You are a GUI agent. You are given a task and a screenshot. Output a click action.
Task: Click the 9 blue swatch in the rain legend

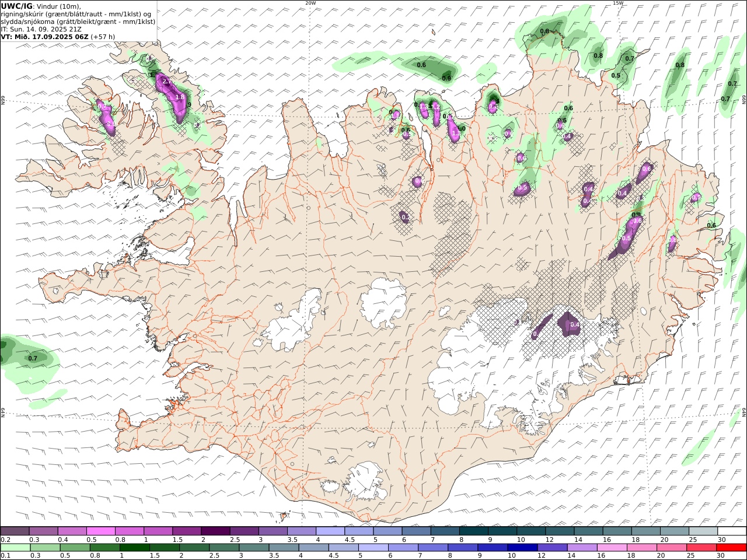493,548
